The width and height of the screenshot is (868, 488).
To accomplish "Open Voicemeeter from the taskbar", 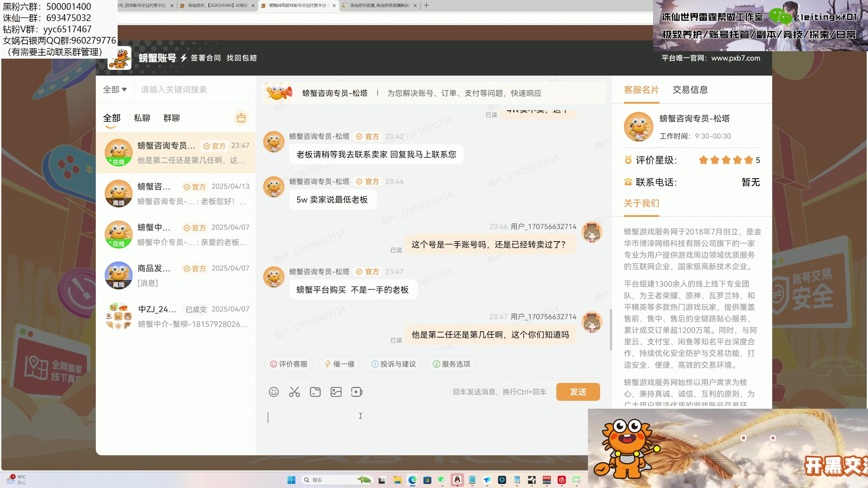I will coord(547,480).
